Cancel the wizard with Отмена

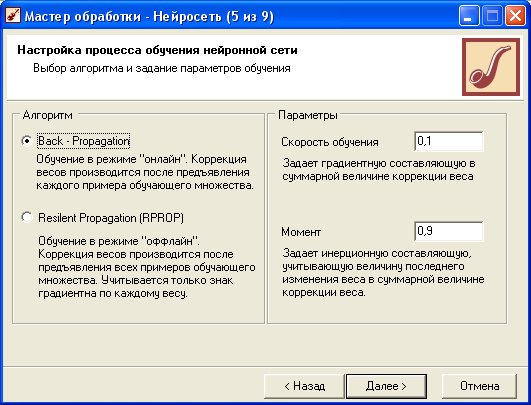click(480, 386)
